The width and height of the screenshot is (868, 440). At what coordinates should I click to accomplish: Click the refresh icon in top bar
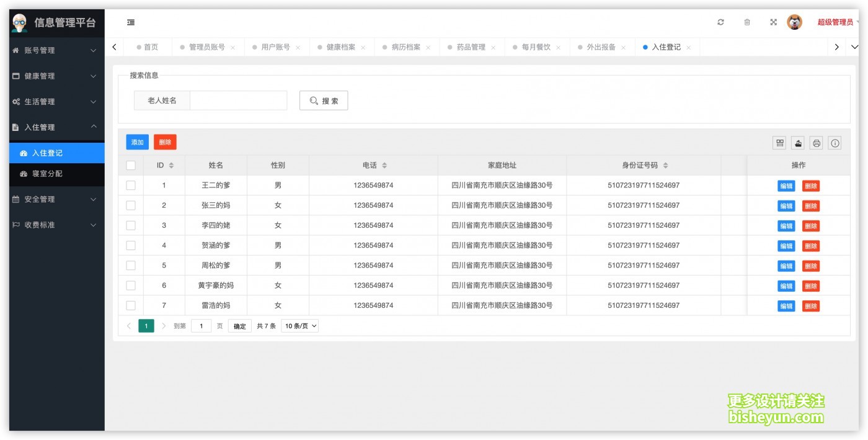pyautogui.click(x=720, y=22)
